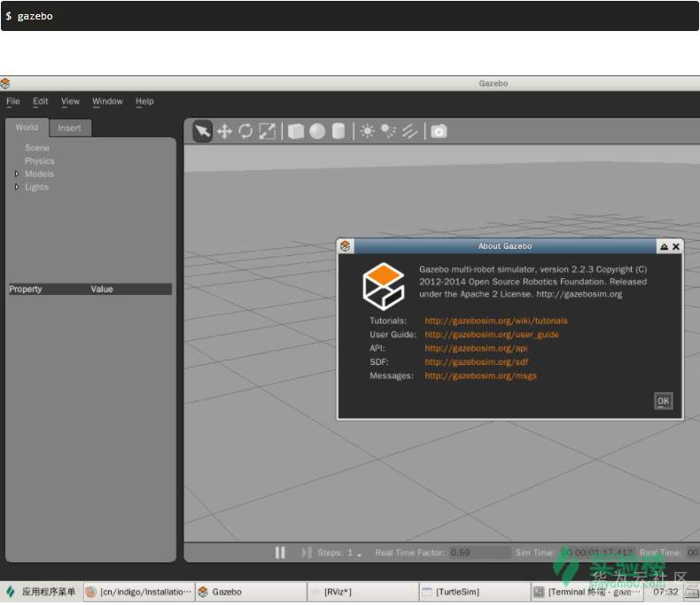Screen dimensions: 700x605
Task: Select Physics in the World tree
Action: tap(40, 161)
